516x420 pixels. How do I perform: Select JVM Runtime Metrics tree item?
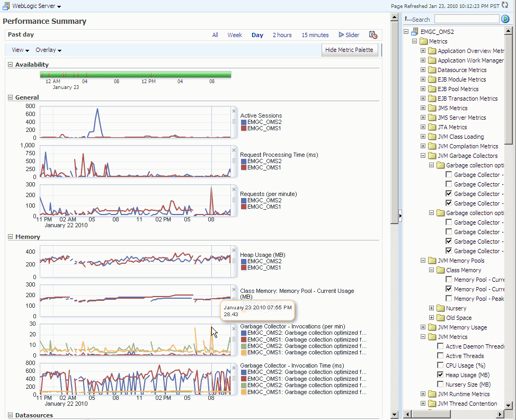pos(464,394)
